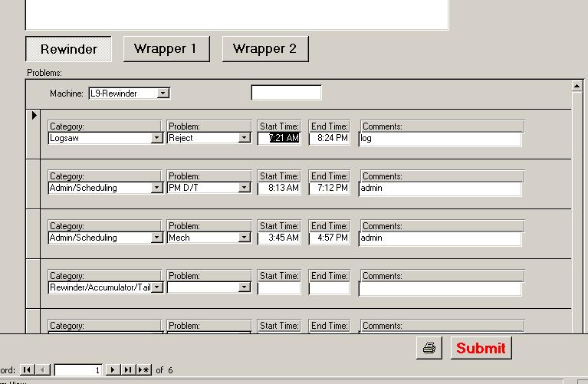Viewport: 588px width, 384px height.
Task: Select record selector of Rewinder/Accumulator/Tail row
Action: [x=34, y=284]
